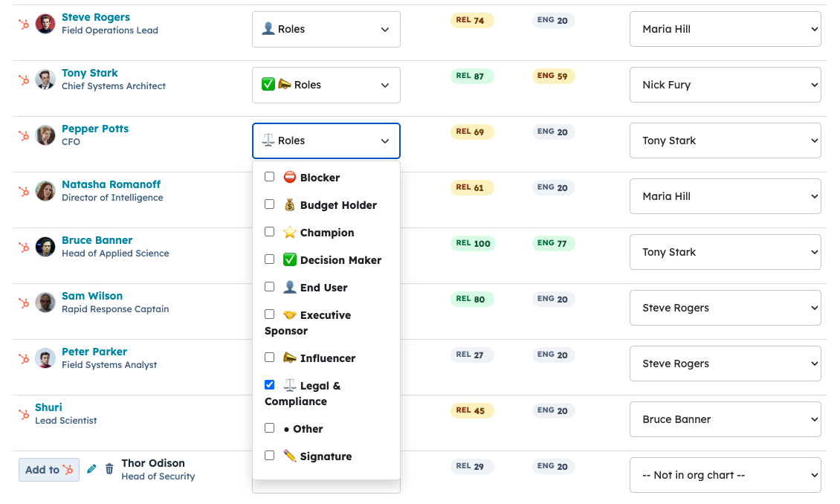This screenshot has width=840, height=504.
Task: Check the Budget Holder checkbox
Action: click(269, 204)
